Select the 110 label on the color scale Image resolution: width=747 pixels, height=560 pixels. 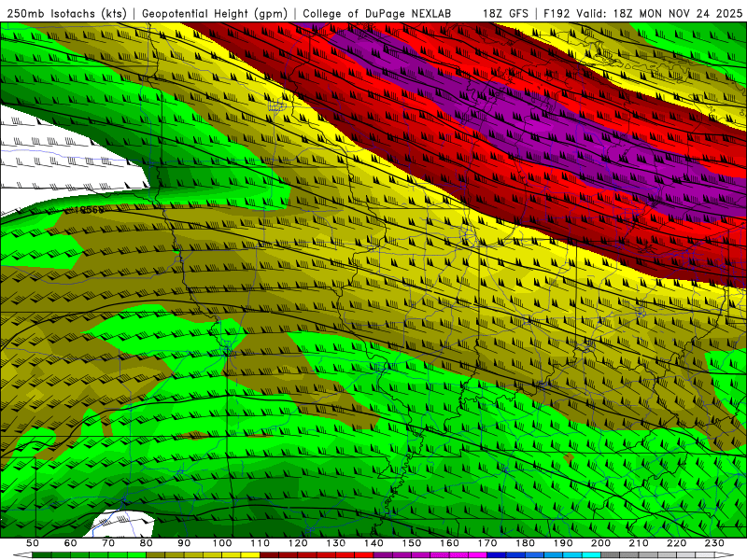(261, 543)
